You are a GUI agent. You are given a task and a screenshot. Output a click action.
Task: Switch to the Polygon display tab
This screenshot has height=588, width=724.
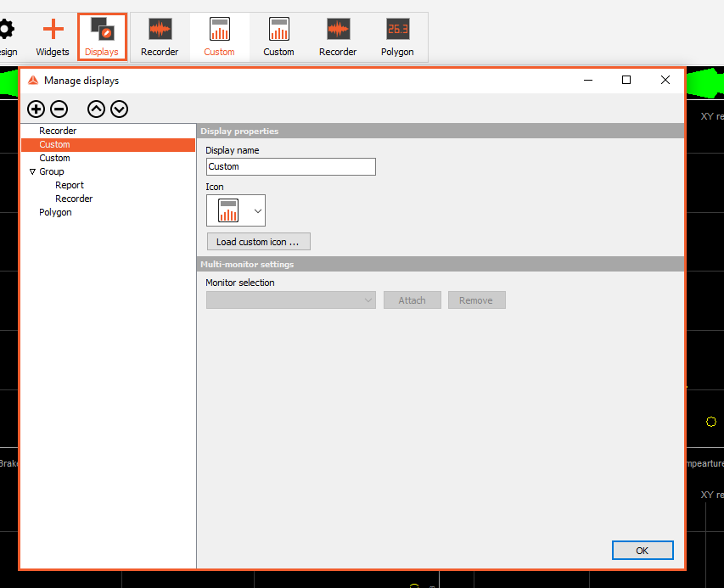[x=397, y=37]
